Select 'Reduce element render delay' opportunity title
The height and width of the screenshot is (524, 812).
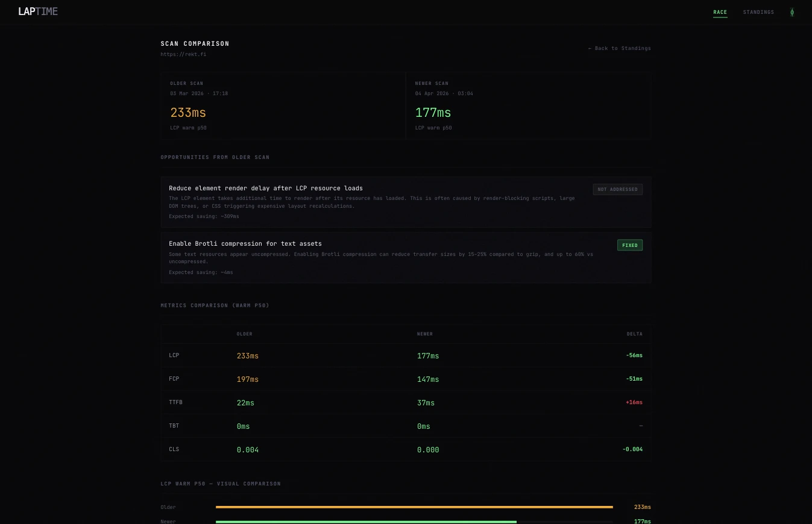tap(266, 188)
